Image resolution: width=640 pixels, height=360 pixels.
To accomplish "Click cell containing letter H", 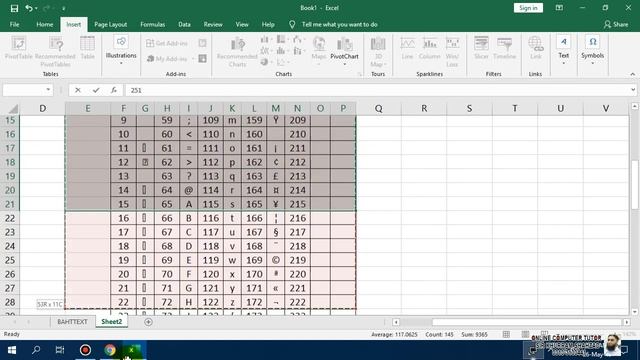I will [189, 302].
